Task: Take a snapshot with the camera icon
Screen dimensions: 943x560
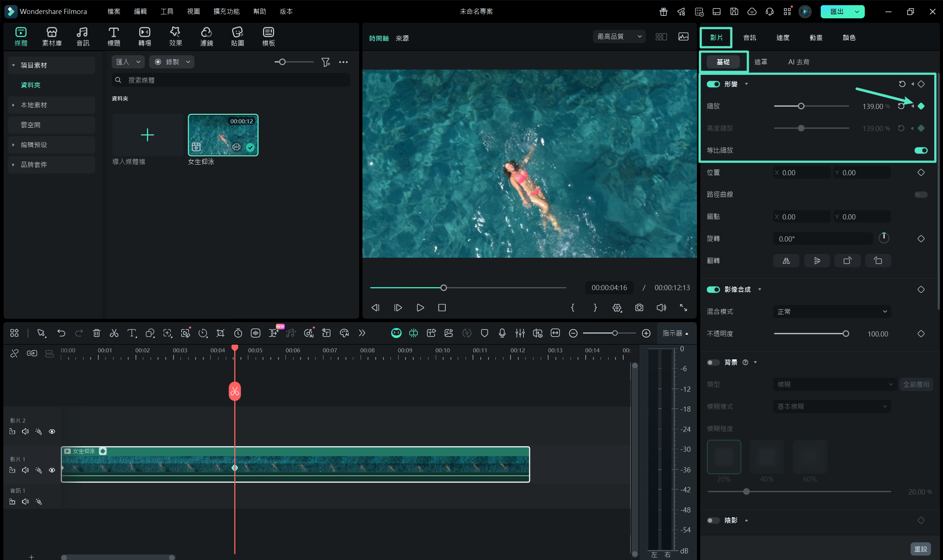Action: click(639, 307)
